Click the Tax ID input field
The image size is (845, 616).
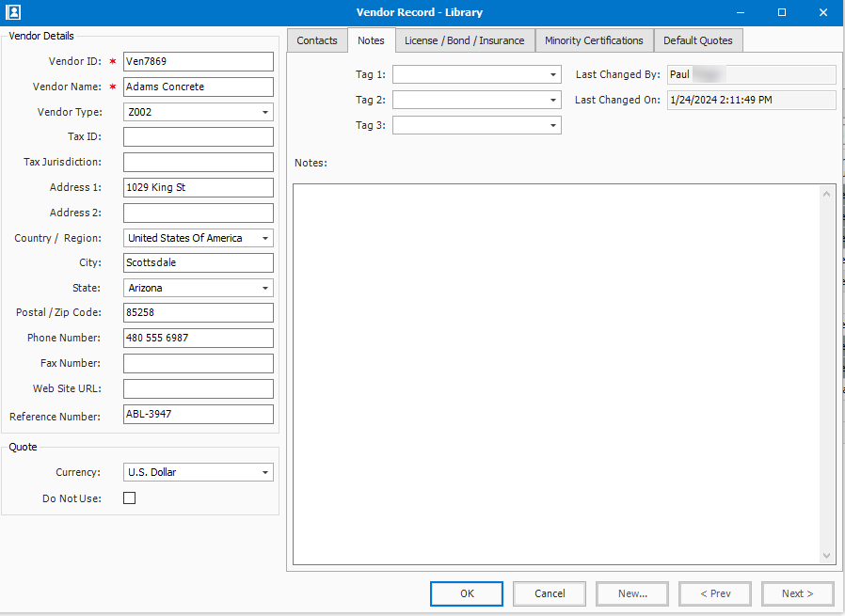tap(198, 137)
